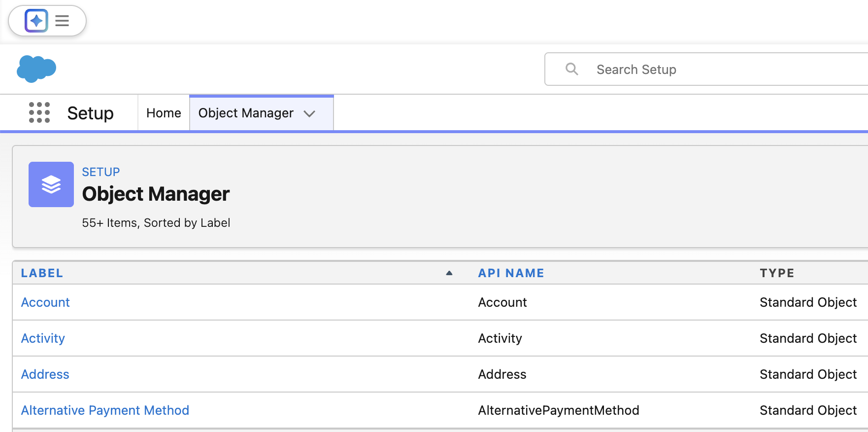Sort by the API NAME column header
Screen dimensions: 868x432
click(511, 273)
